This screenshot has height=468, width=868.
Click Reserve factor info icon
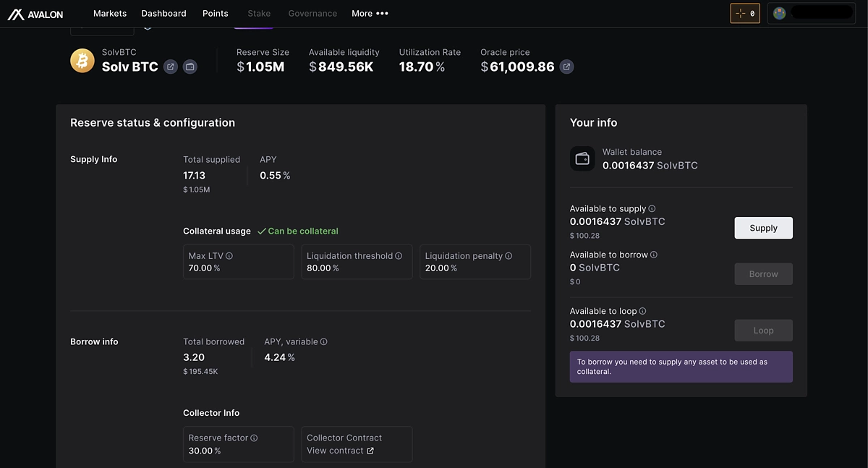pos(254,438)
